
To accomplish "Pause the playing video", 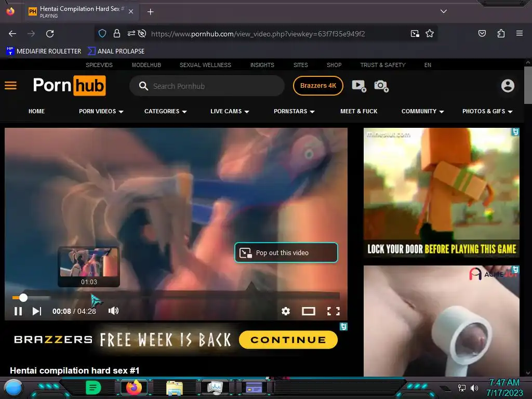I will [18, 311].
